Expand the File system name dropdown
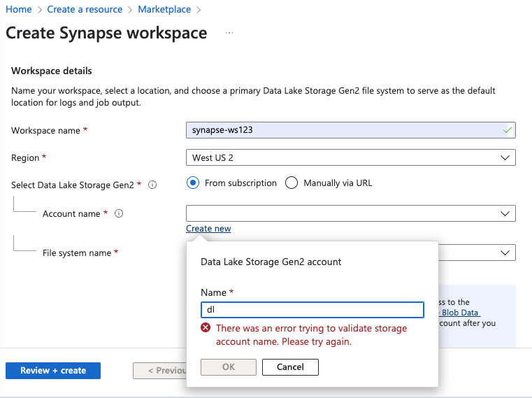The width and height of the screenshot is (532, 398). pos(477,253)
